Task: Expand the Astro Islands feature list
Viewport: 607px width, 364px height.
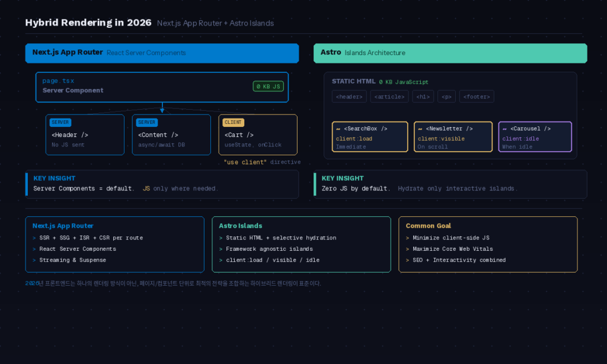Action: [x=301, y=244]
